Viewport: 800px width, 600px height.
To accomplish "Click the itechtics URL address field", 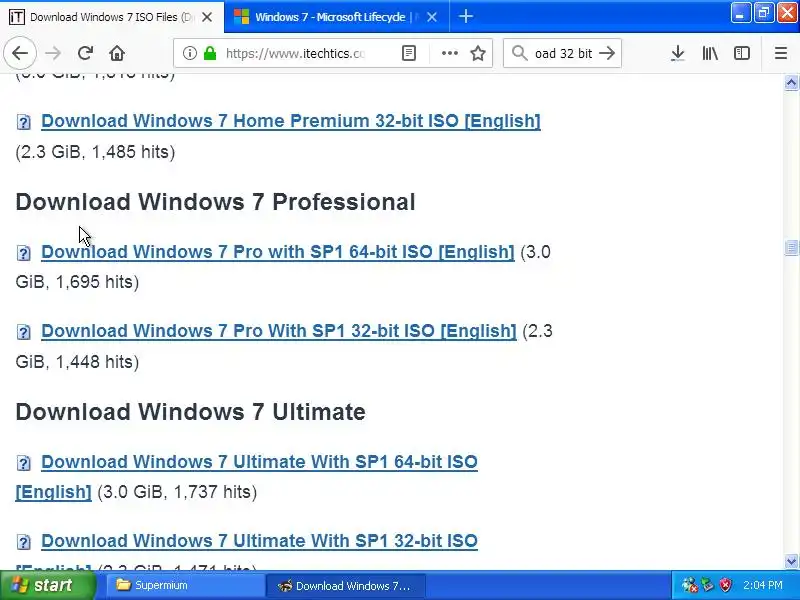I will click(x=295, y=53).
